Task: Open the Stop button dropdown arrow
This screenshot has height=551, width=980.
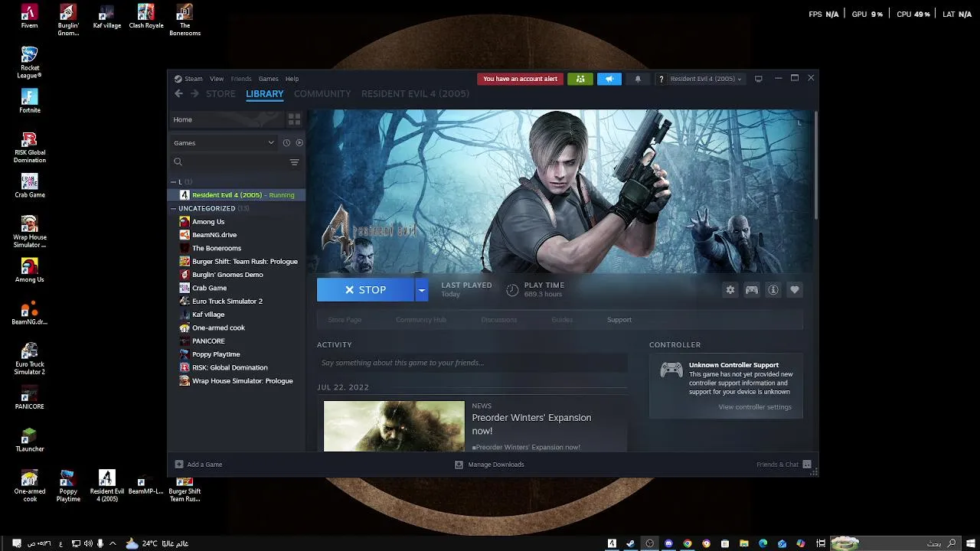Action: pyautogui.click(x=421, y=290)
